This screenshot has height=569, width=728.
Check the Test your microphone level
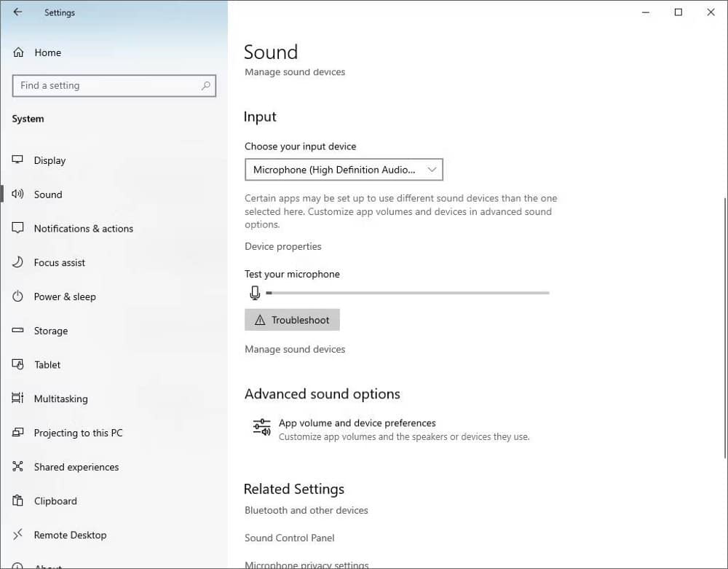click(x=406, y=293)
